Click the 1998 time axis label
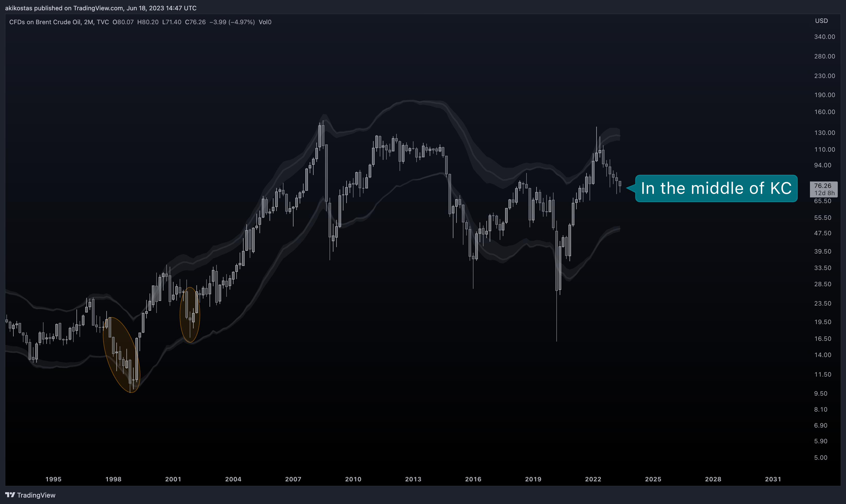 pyautogui.click(x=114, y=479)
